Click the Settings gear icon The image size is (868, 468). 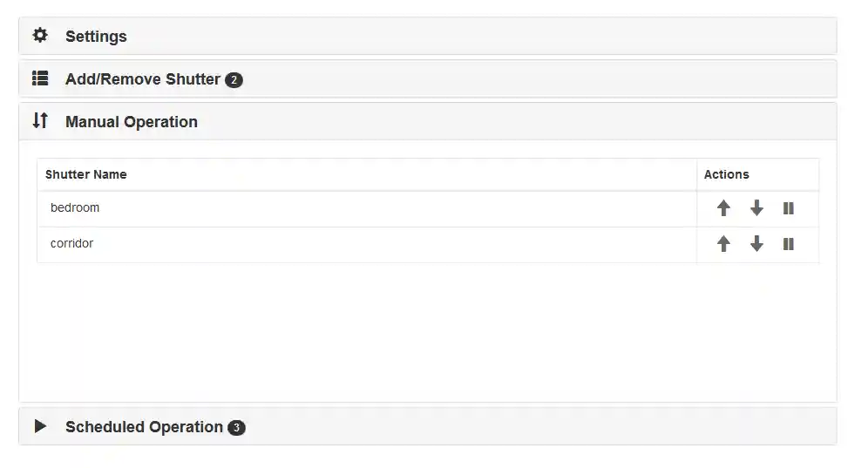pyautogui.click(x=40, y=36)
